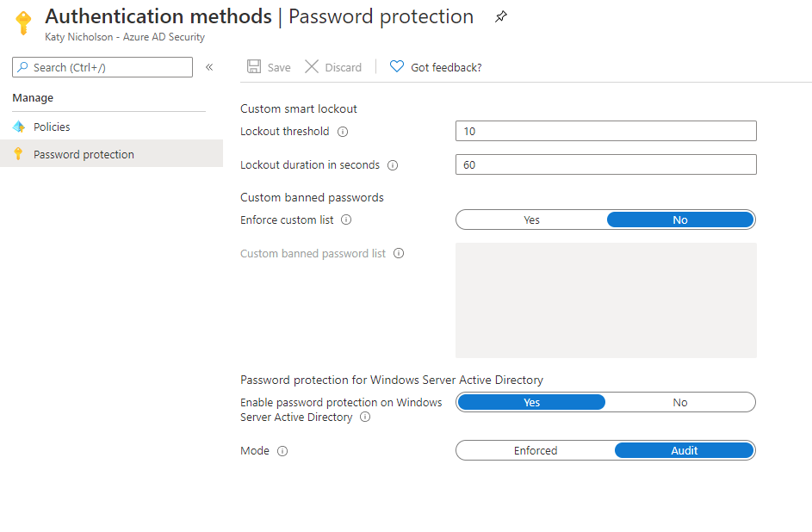
Task: Select Password protection in the sidebar
Action: point(84,154)
